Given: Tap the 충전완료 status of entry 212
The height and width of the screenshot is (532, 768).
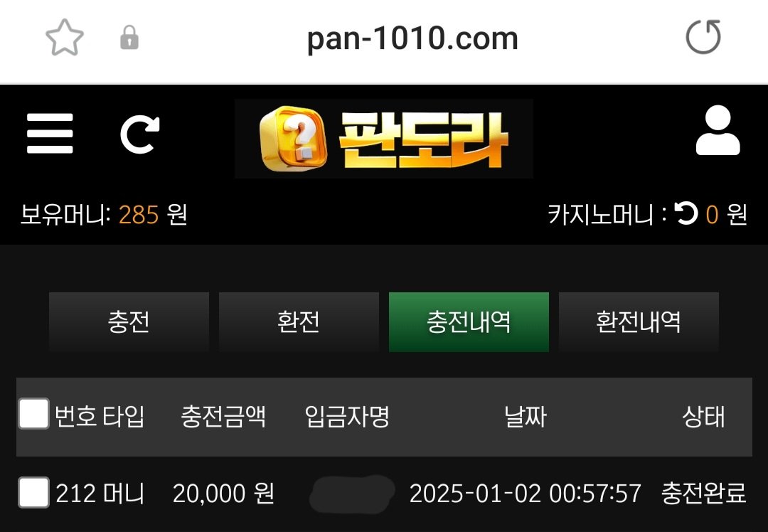Looking at the screenshot, I should tap(703, 493).
